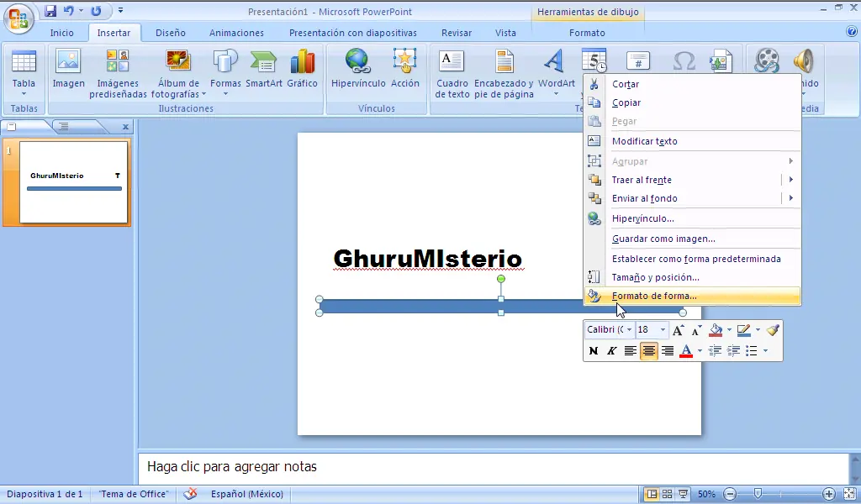The width and height of the screenshot is (861, 504).
Task: Start slide show view from status bar
Action: coord(683,494)
